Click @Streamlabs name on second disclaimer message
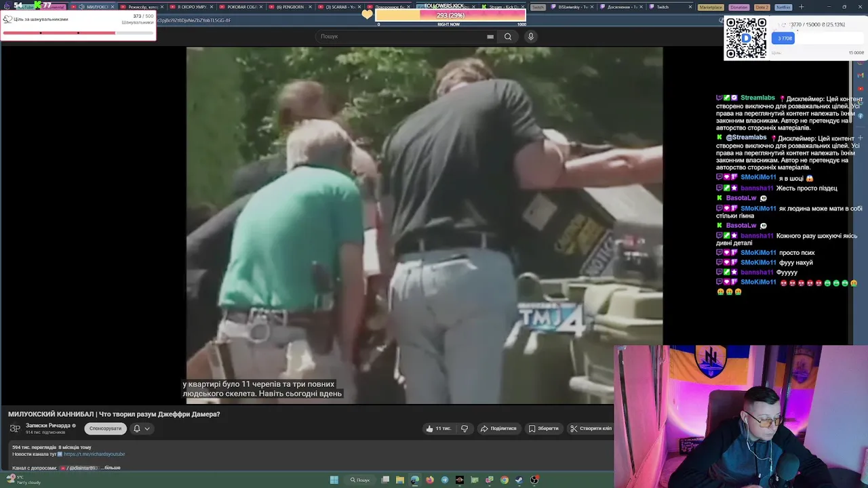 pos(746,138)
